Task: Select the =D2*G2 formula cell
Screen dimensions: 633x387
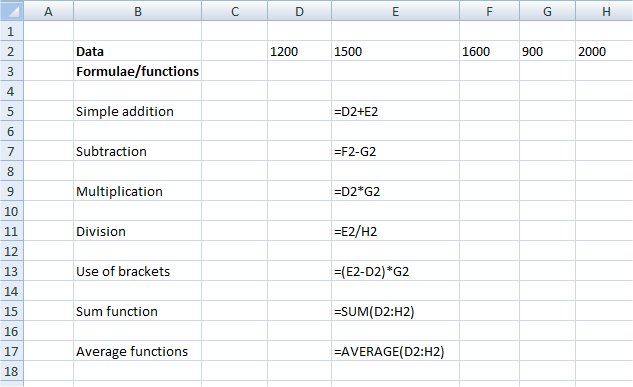Action: pos(396,191)
